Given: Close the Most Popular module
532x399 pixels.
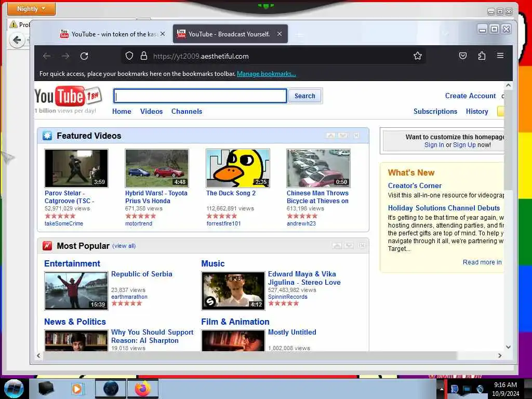Looking at the screenshot, I should [362, 246].
